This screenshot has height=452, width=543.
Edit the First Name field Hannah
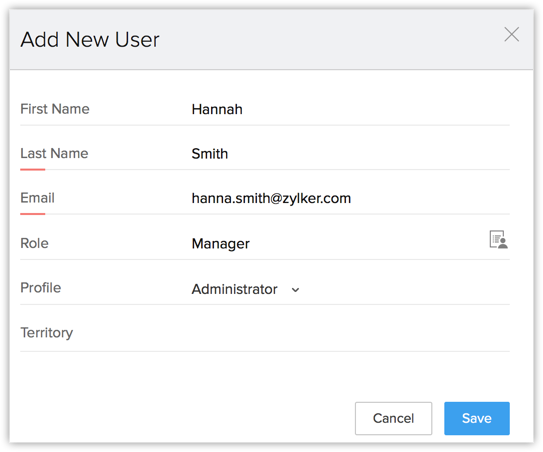click(x=350, y=109)
